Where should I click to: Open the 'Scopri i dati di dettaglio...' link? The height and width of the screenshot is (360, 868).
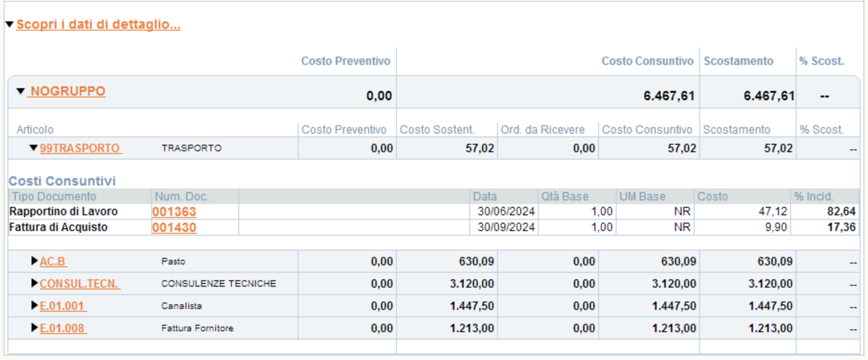tap(98, 24)
